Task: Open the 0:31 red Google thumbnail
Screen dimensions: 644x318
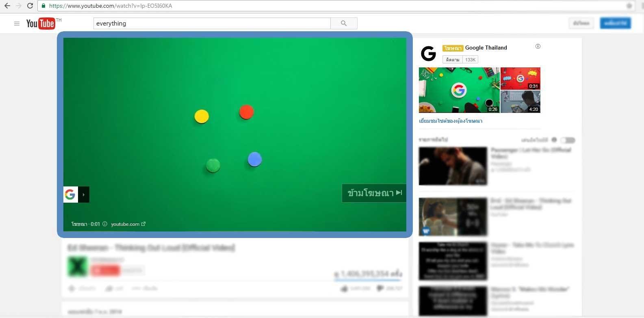Action: (520, 78)
